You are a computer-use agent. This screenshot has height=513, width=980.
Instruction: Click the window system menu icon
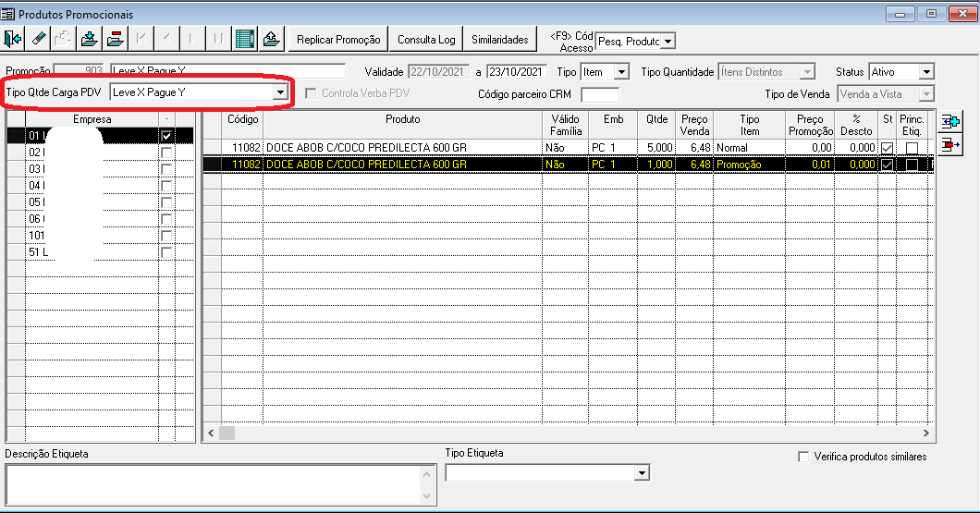click(7, 14)
